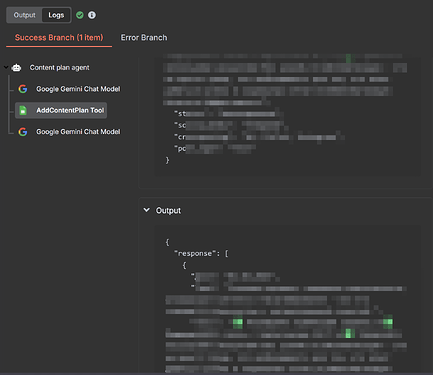This screenshot has height=375, width=433.
Task: Click the opening brace of output JSON
Action: 167,242
